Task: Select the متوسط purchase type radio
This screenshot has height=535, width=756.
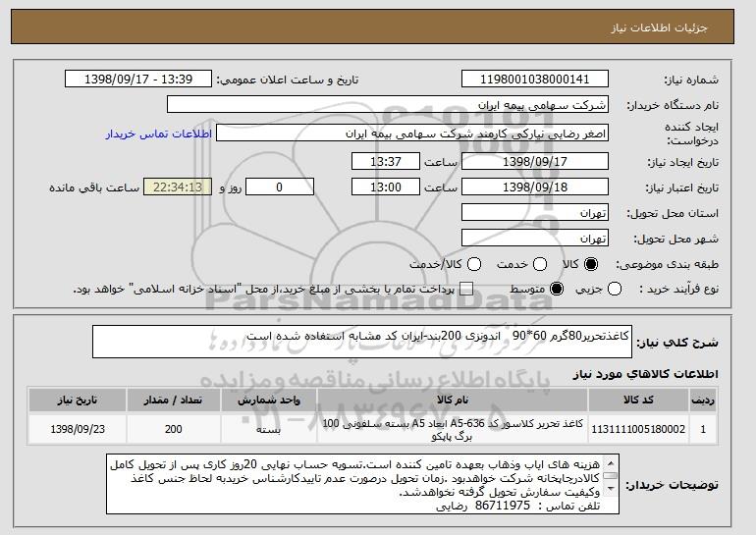Action: click(557, 290)
